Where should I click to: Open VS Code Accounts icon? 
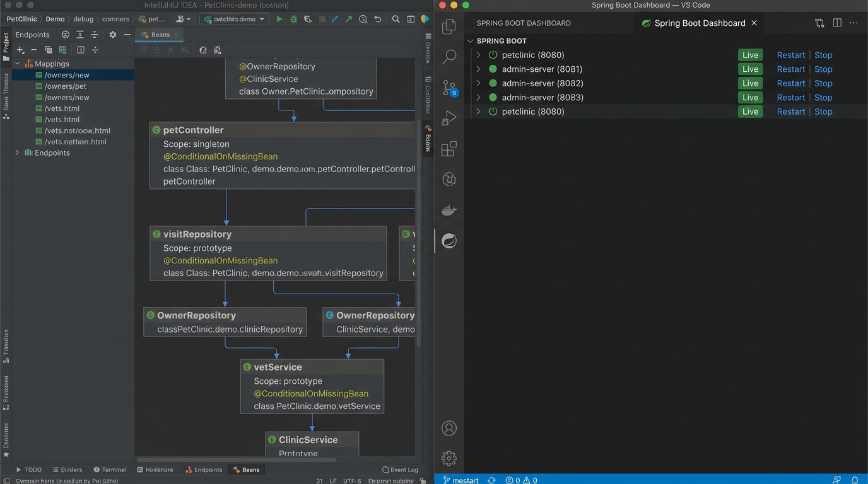(x=449, y=429)
